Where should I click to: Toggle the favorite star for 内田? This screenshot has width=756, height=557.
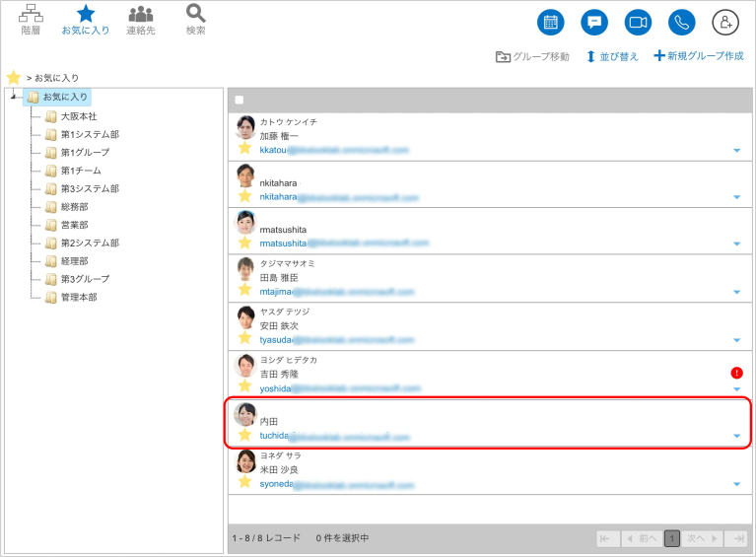[244, 435]
